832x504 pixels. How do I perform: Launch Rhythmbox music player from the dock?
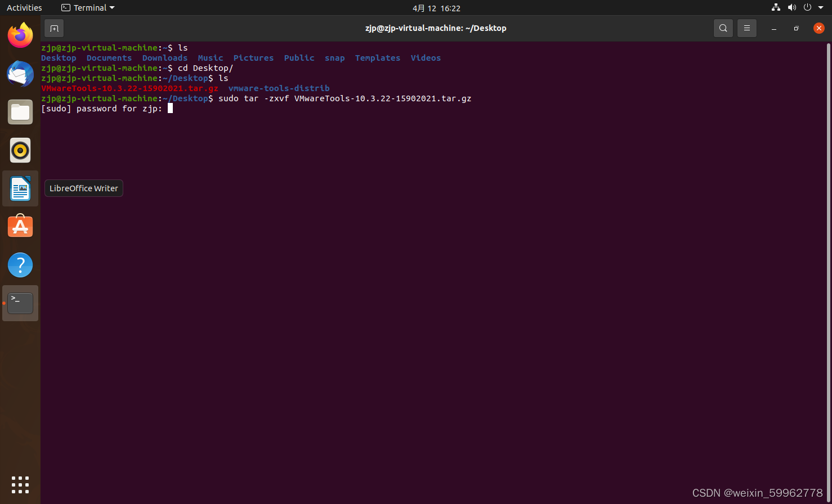(x=20, y=150)
